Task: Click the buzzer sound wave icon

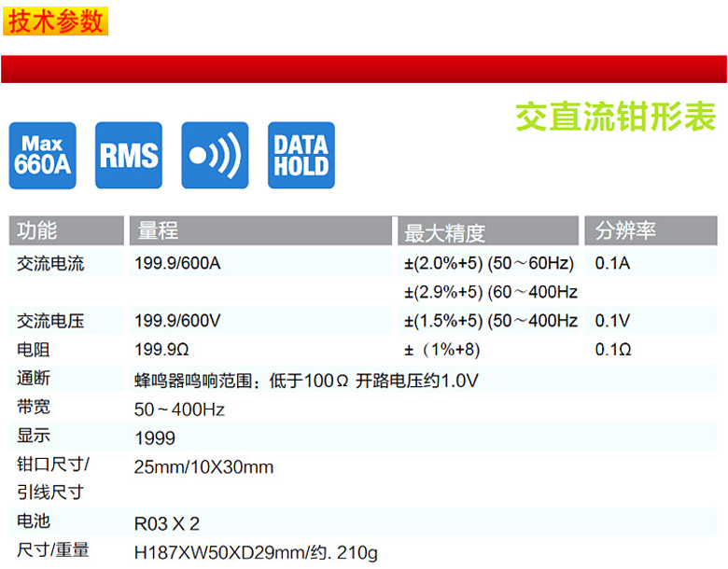Action: 215,155
